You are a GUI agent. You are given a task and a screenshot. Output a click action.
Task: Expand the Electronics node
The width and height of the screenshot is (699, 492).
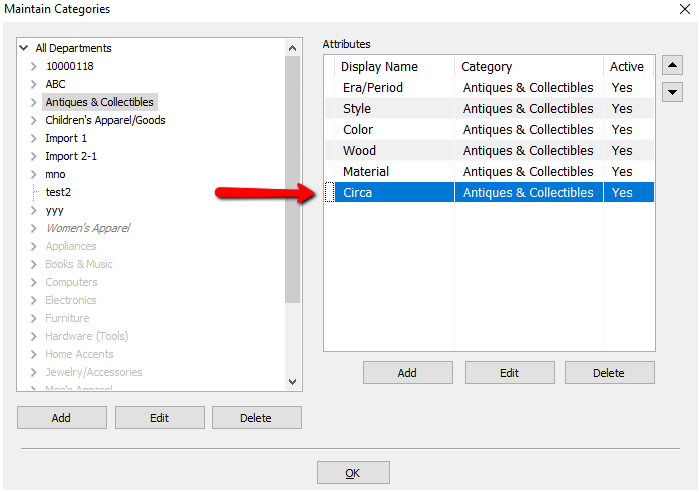[34, 300]
